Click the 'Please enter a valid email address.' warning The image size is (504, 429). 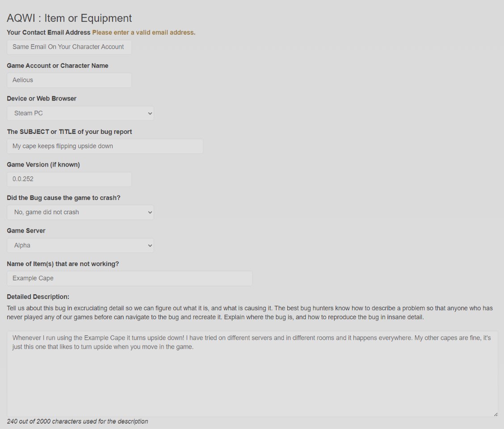(144, 33)
